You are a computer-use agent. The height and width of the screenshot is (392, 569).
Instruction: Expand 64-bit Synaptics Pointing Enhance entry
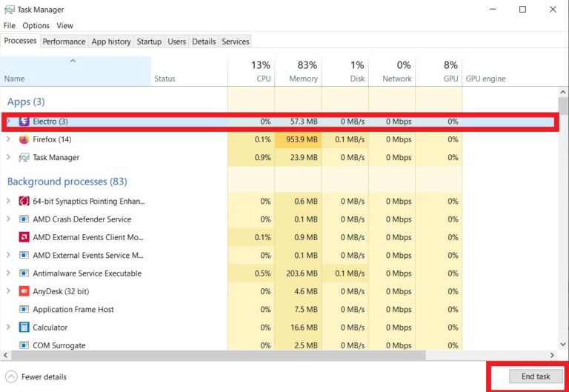[8, 201]
